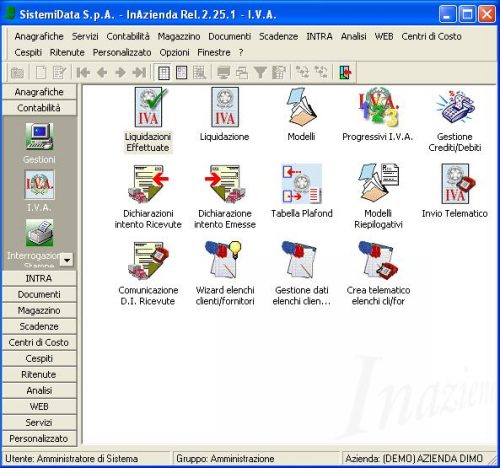Open the Finestre menu
Screen dimensions: 500x468
[214, 52]
